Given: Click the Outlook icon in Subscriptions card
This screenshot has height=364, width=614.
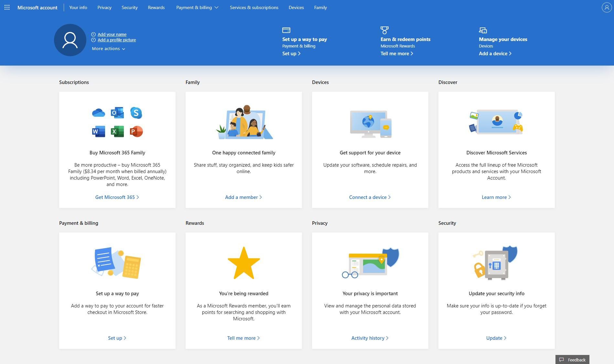Looking at the screenshot, I should [x=117, y=112].
